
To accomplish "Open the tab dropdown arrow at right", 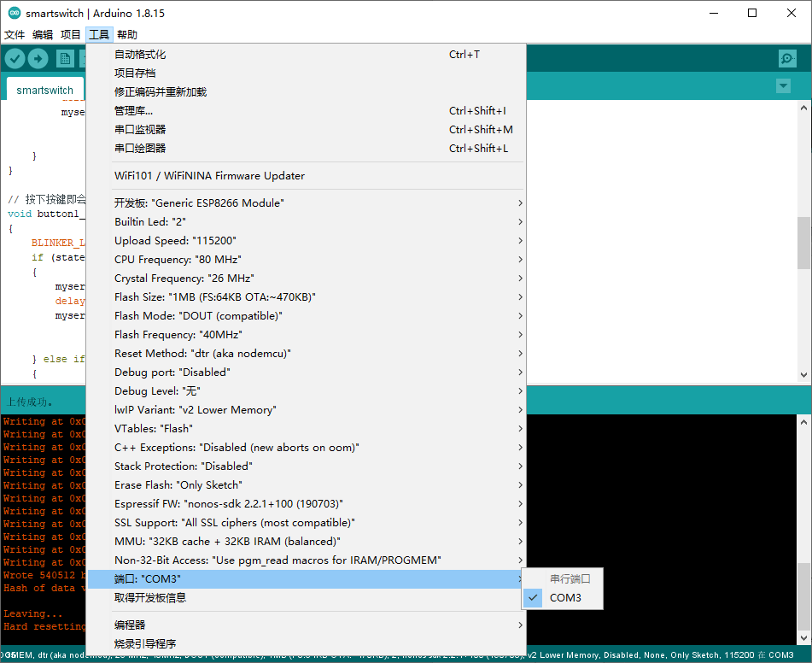I will coord(783,85).
